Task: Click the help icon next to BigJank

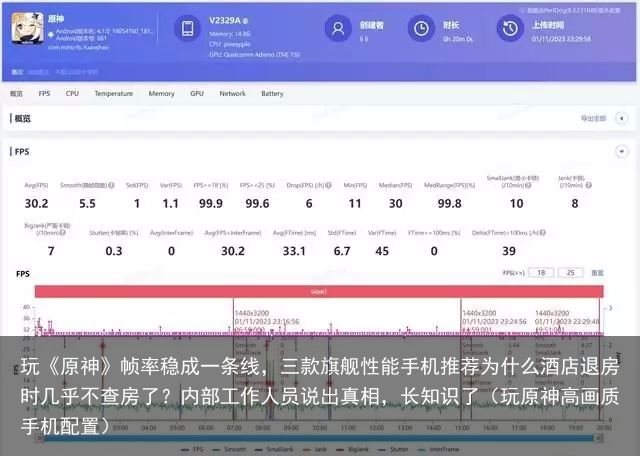Action: click(63, 233)
